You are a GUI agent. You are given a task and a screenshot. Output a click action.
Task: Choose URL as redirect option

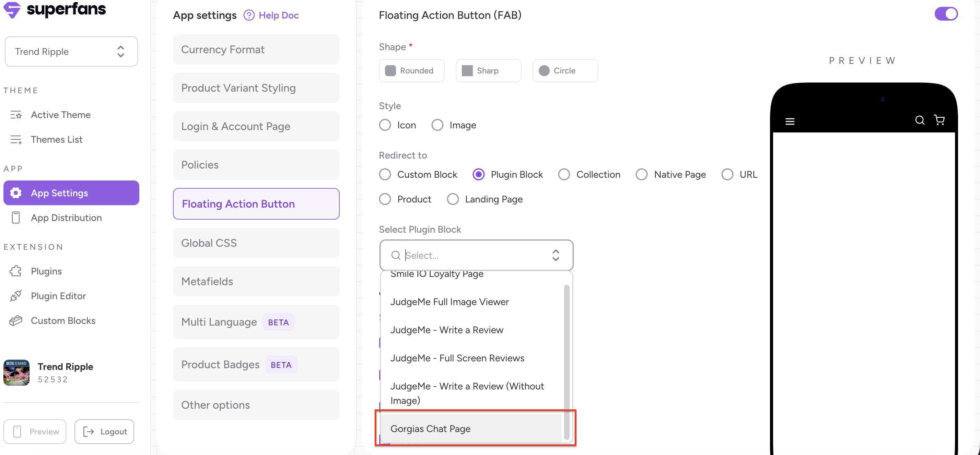727,175
